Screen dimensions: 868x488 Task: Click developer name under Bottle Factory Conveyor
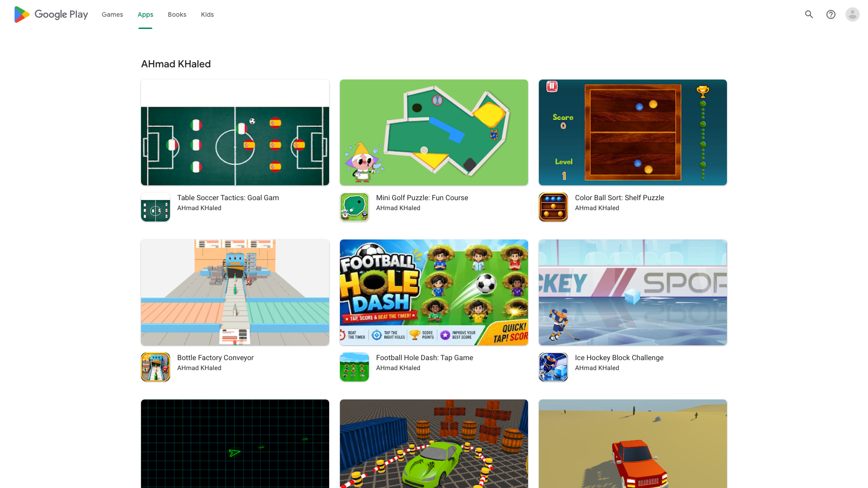199,368
